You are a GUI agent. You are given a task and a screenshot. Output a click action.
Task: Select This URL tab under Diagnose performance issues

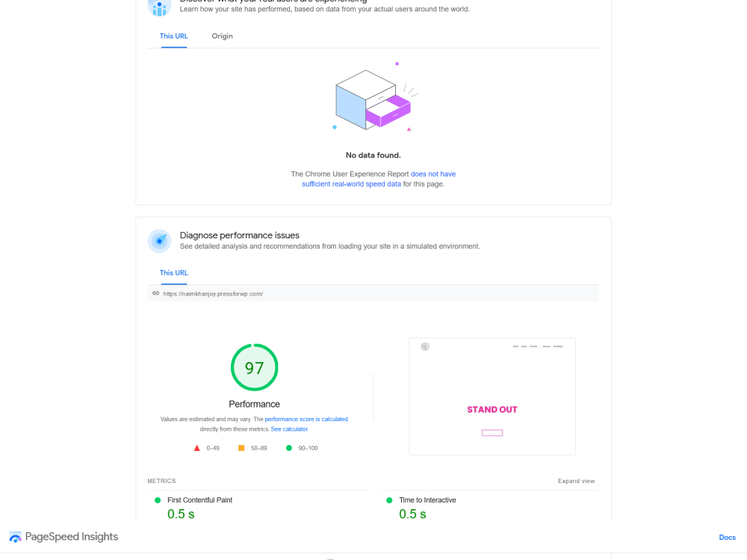tap(174, 273)
